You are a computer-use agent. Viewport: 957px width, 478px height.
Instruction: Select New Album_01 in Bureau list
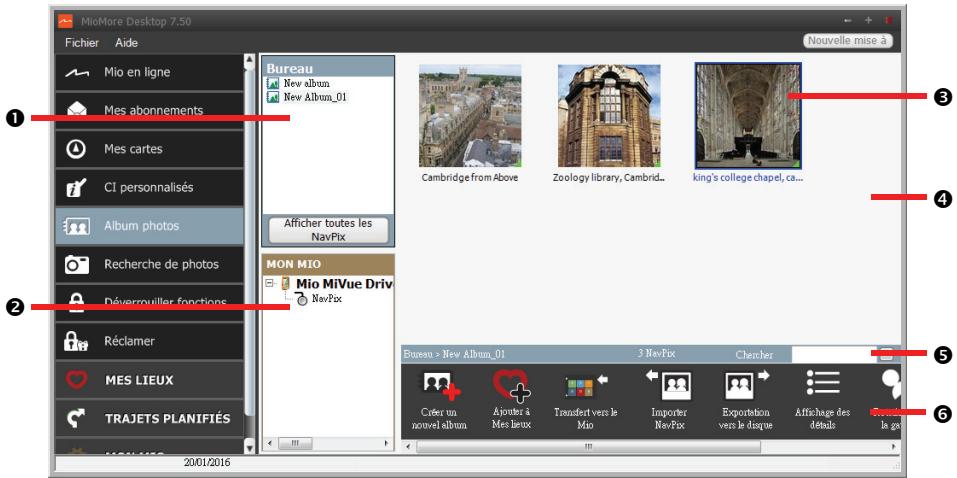pos(308,96)
